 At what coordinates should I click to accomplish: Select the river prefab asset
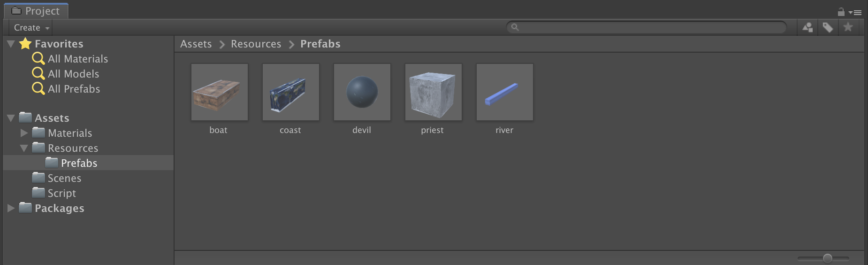coord(505,92)
